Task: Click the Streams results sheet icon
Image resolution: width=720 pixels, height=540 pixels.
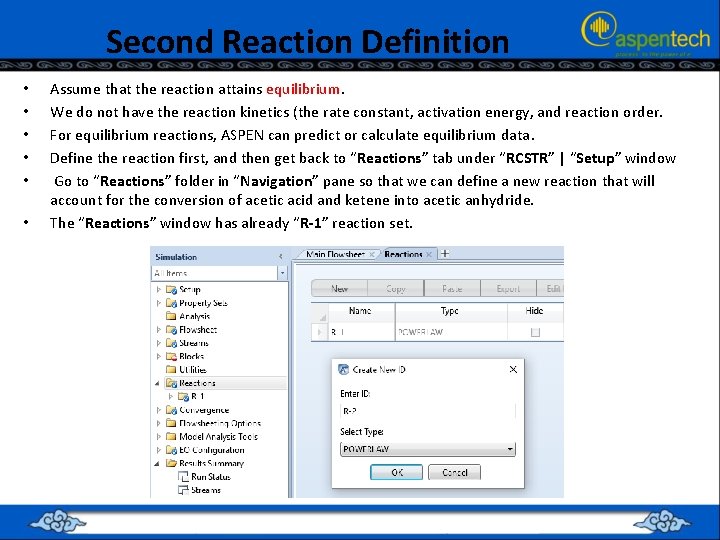Action: (183, 490)
